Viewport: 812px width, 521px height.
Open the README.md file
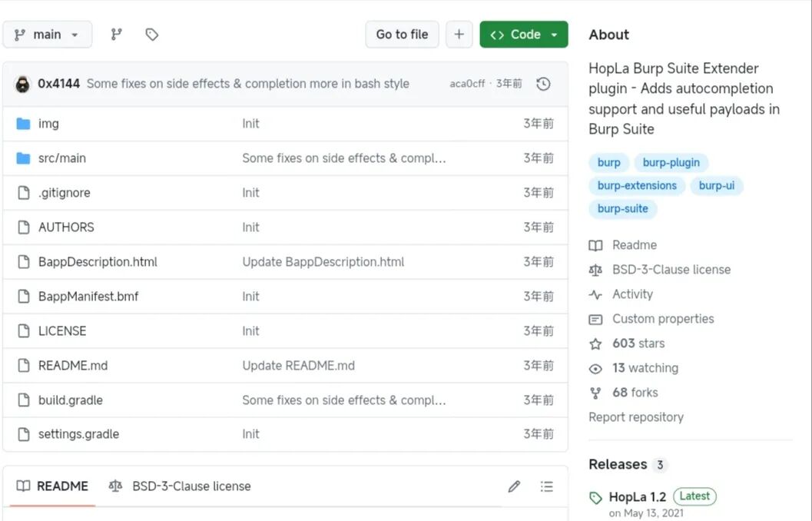point(73,366)
